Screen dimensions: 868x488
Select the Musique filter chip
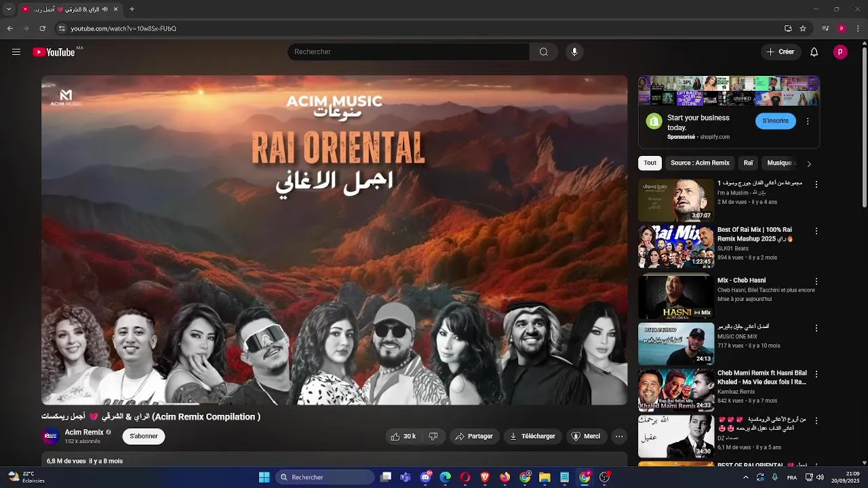(x=780, y=163)
